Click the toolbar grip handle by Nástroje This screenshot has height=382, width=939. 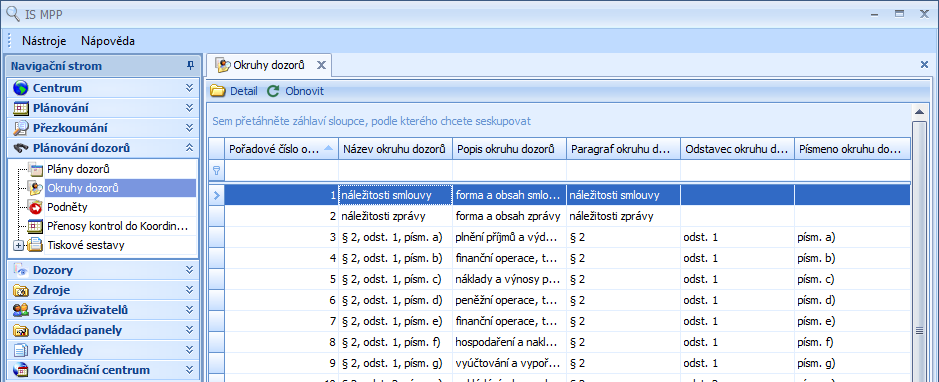(x=10, y=41)
